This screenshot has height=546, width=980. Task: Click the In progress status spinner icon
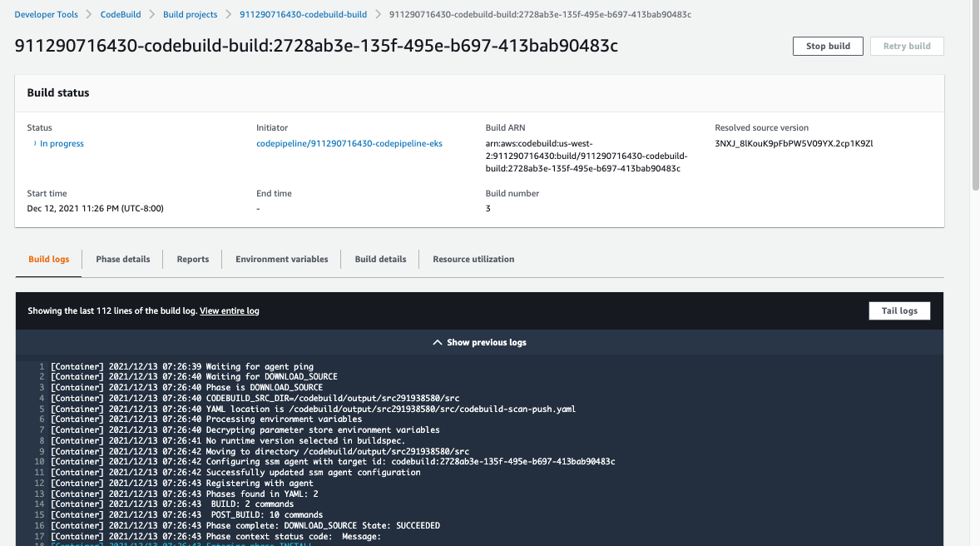[35, 143]
